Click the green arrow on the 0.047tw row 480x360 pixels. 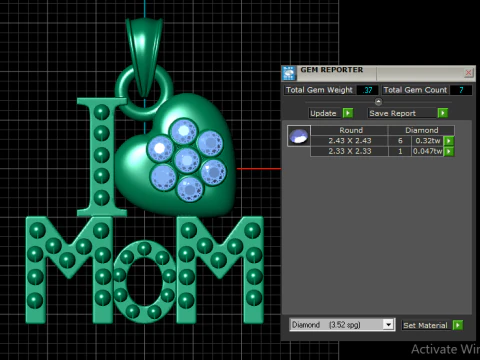point(449,151)
